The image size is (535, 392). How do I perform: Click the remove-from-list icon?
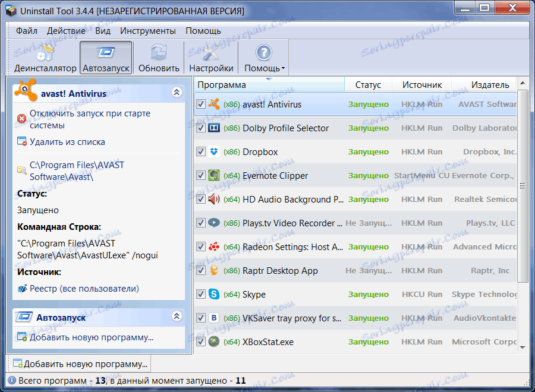tap(22, 141)
